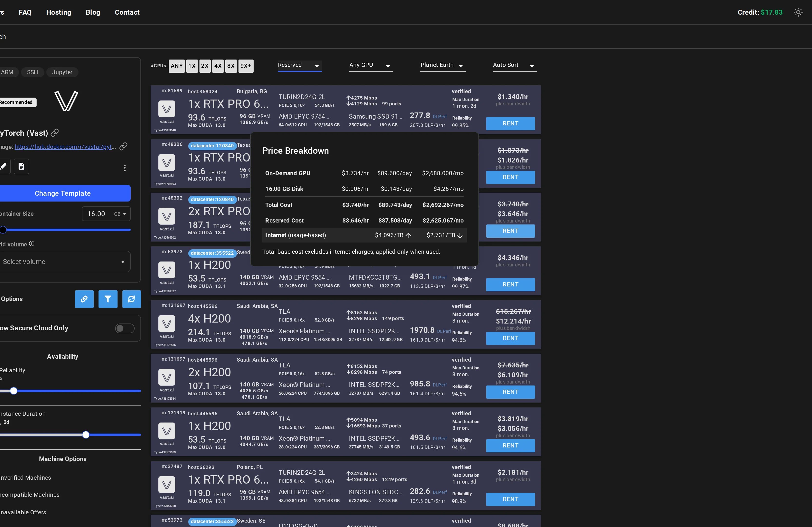Click the blue filter funnel button
The width and height of the screenshot is (812, 527).
(108, 299)
